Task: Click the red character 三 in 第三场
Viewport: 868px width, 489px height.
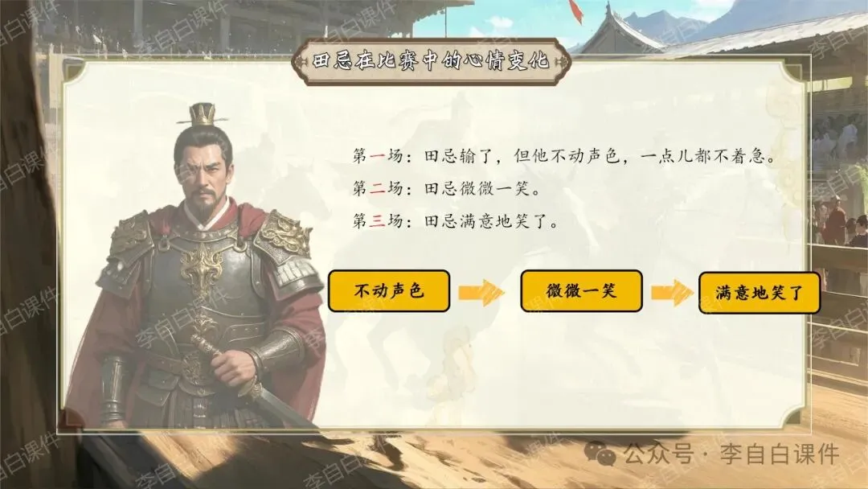Action: pos(378,221)
